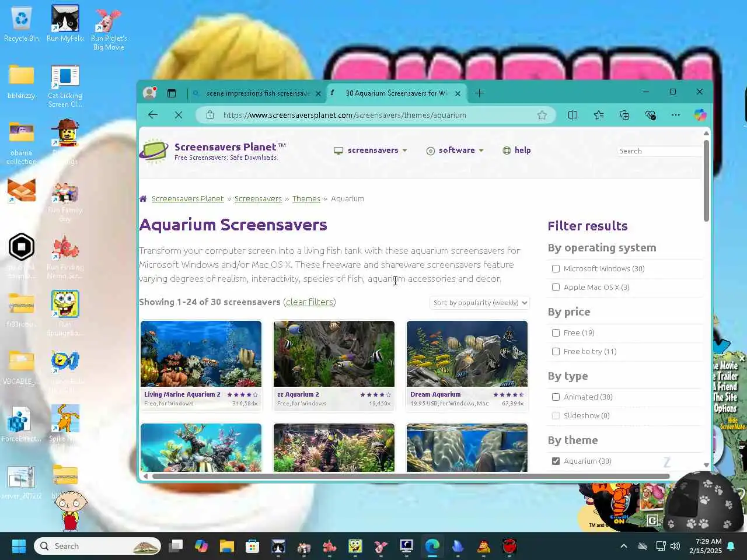Tick the Slideshow (0) type filter

tap(556, 416)
